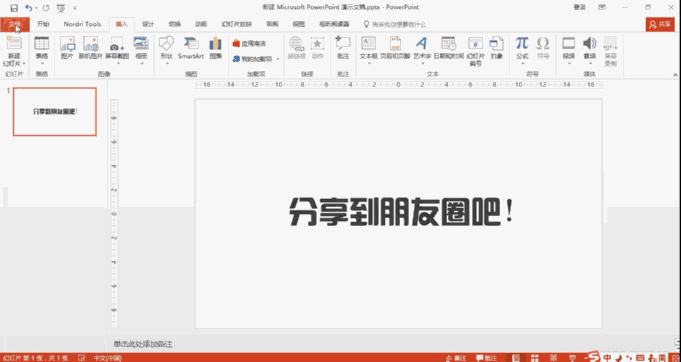Click the language indicator 中文(中国)

pos(108,358)
